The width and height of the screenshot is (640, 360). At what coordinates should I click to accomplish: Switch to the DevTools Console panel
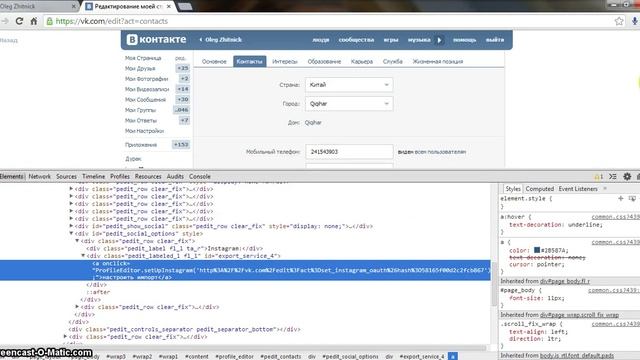point(200,176)
